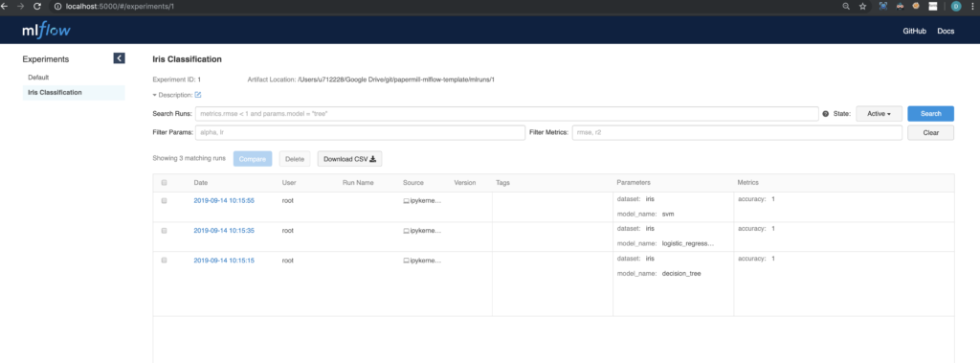Click the orange round extension icon
Screen dimensions: 980x363
point(916,6)
